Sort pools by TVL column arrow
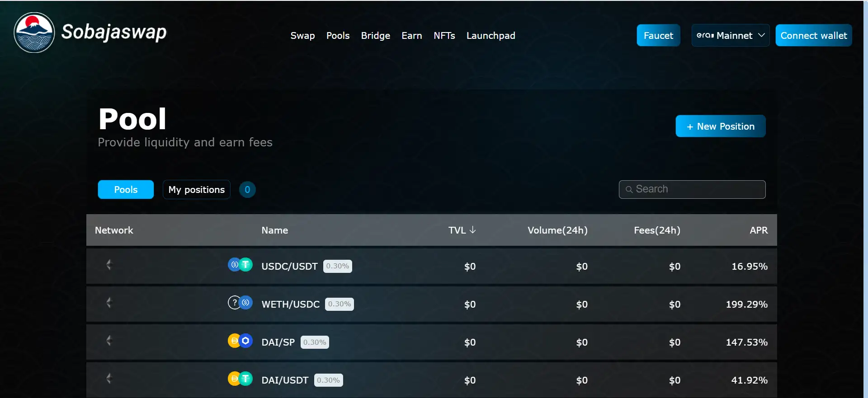Screen dimensions: 868x398 pyautogui.click(x=472, y=230)
